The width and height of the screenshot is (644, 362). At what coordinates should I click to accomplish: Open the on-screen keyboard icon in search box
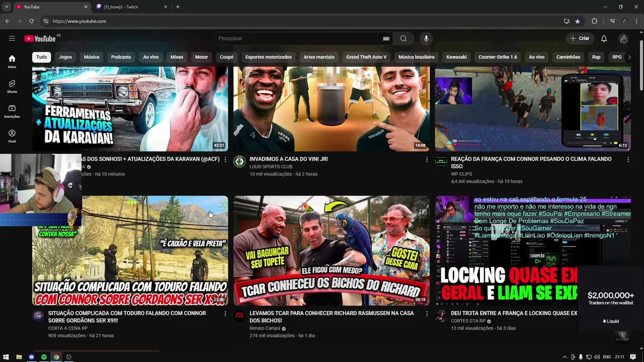386,39
